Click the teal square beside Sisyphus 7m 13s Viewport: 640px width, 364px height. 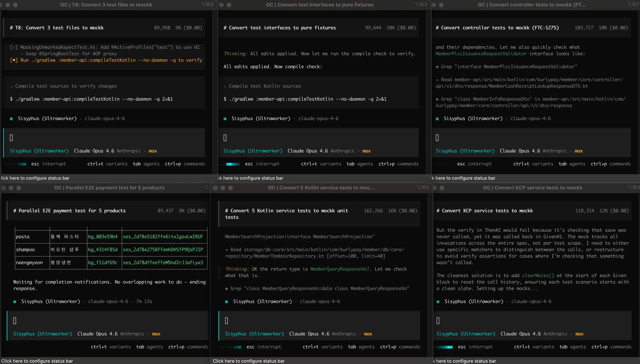pyautogui.click(x=15, y=302)
